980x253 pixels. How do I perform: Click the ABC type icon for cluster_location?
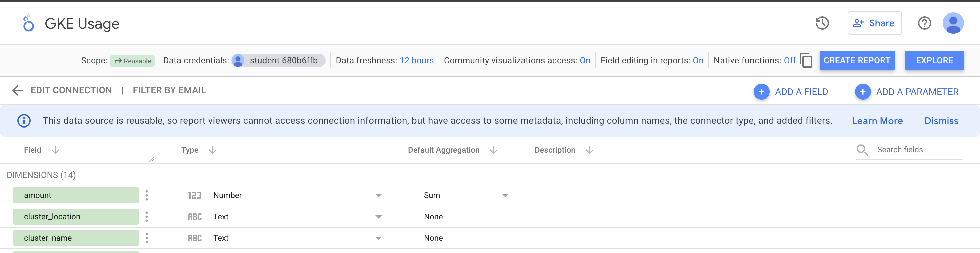tap(195, 216)
